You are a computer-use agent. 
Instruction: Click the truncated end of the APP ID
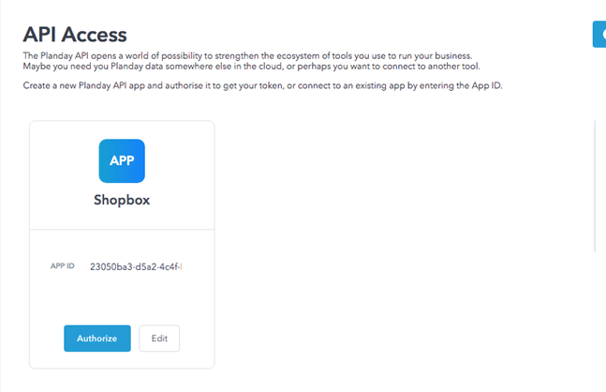coord(180,267)
